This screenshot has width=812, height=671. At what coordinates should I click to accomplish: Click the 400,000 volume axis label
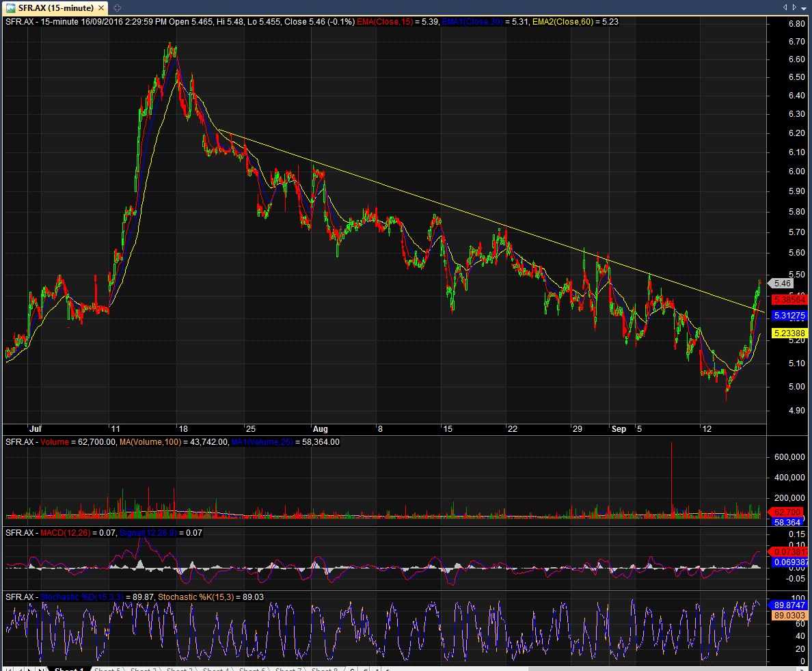tap(789, 478)
